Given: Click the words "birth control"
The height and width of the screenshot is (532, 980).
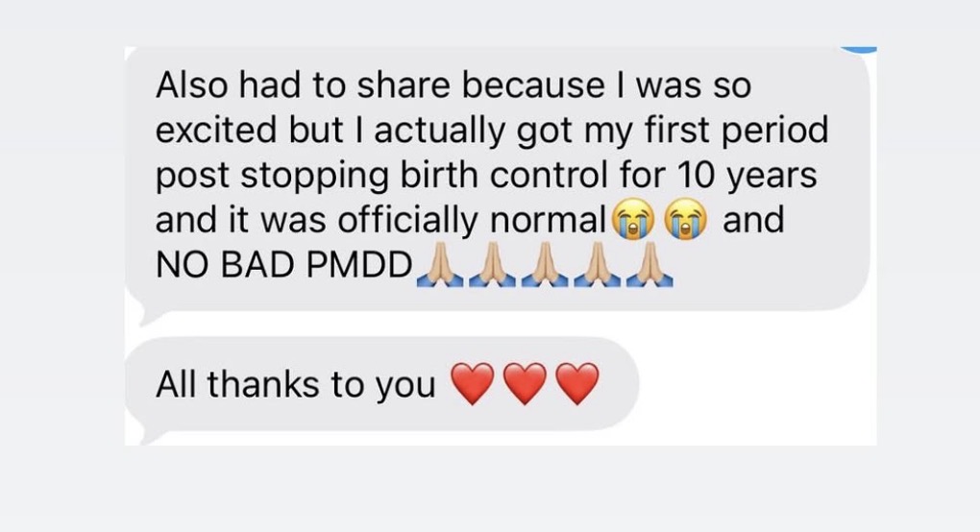Looking at the screenshot, I should (503, 175).
